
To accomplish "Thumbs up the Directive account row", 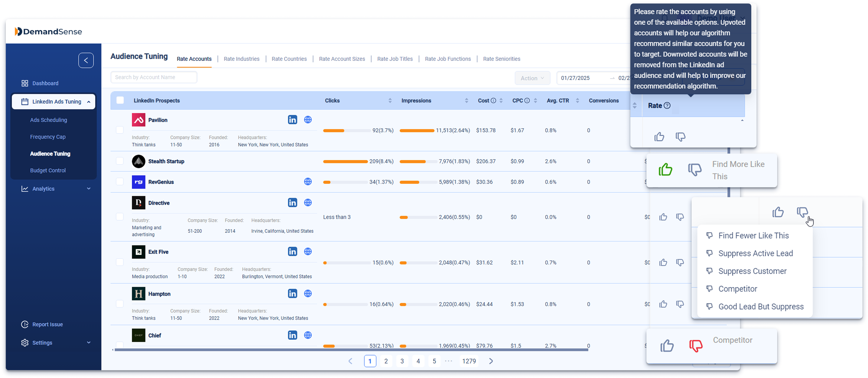I will pos(663,217).
